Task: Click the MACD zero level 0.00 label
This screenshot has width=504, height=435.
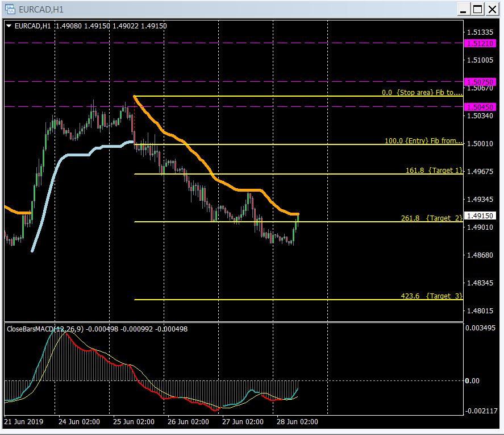Action: point(472,380)
